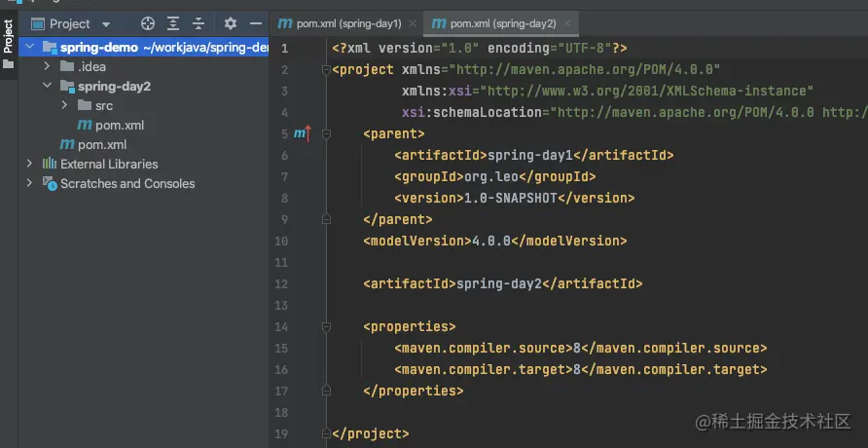Fold the properties block on line 14
The height and width of the screenshot is (448, 868).
(x=326, y=326)
